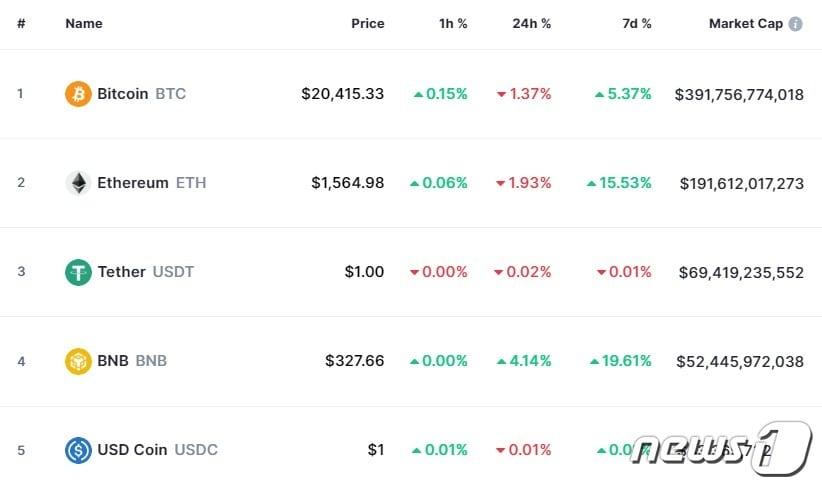Viewport: 822px width, 488px height.
Task: Click the USD Coin blue logo icon
Action: [78, 450]
